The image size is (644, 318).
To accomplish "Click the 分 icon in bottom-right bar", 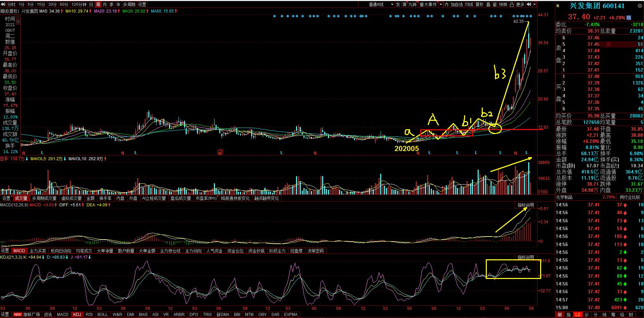I will point(595,315).
